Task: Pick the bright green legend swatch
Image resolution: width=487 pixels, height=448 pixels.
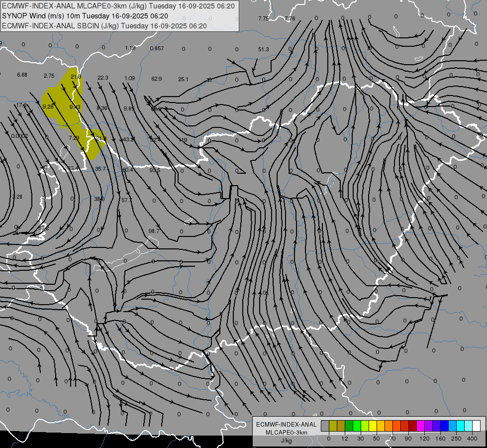Action: 357,426
